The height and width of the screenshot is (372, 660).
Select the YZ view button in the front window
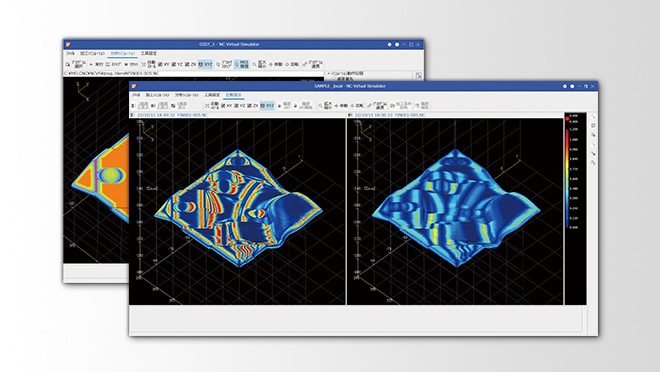pyautogui.click(x=240, y=106)
